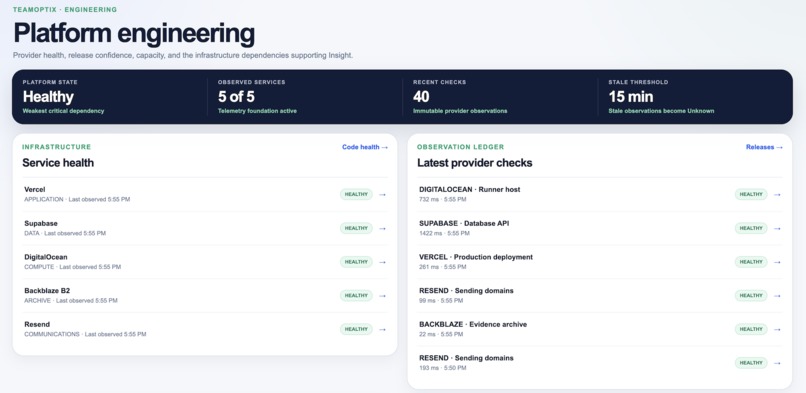
Task: Select the Backblaze B2 service name
Action: (47, 291)
